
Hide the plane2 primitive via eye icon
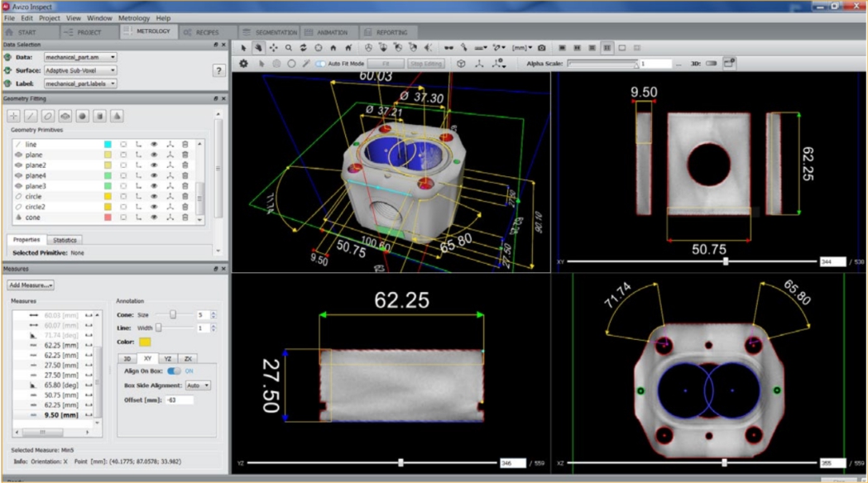pyautogui.click(x=154, y=165)
